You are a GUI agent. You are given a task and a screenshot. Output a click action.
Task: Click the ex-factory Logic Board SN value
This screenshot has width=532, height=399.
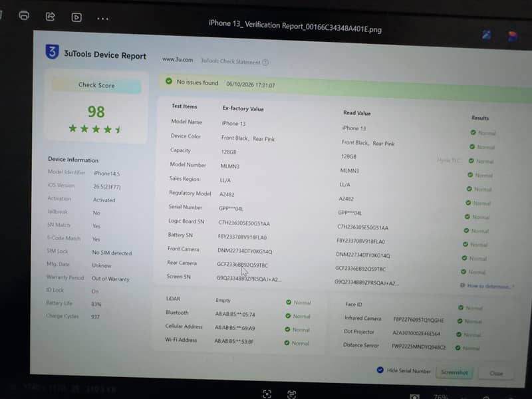(x=243, y=223)
